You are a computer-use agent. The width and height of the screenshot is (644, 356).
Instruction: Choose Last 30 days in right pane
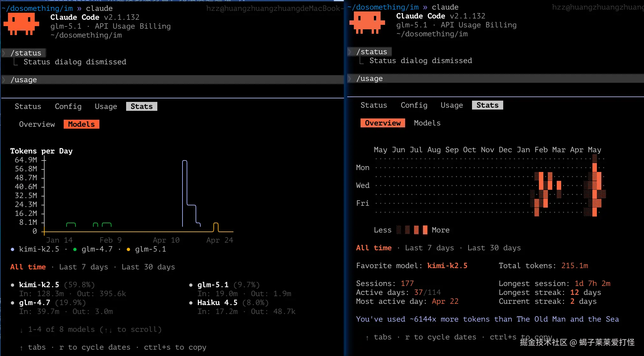494,248
